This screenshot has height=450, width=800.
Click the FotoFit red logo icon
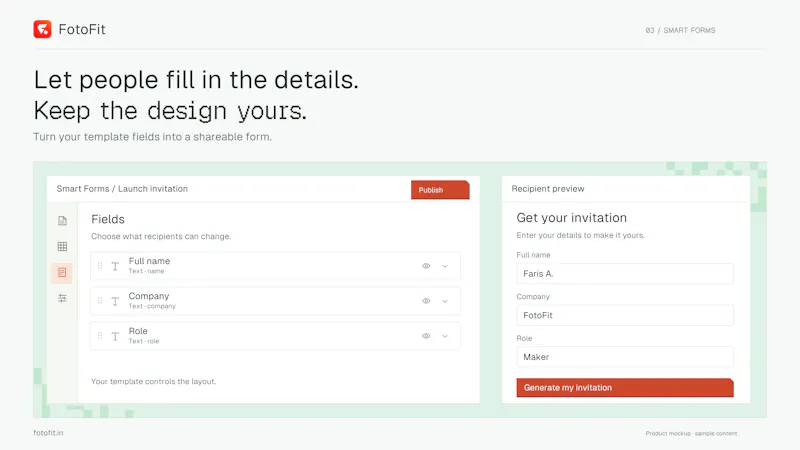(42, 29)
